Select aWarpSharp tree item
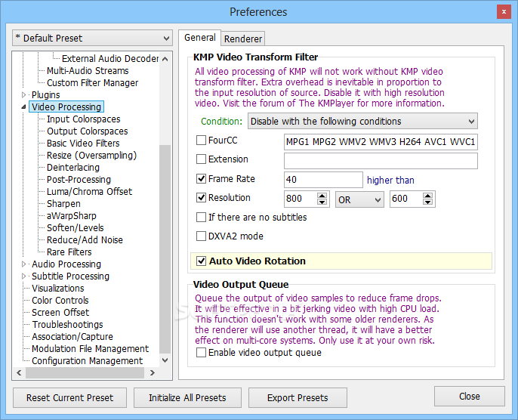Screen dimensions: 518x420 (x=71, y=216)
